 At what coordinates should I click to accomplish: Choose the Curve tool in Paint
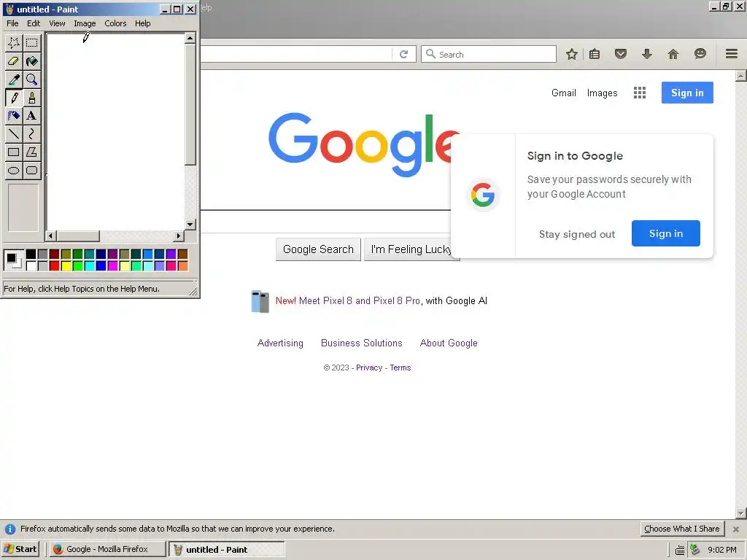tap(32, 134)
